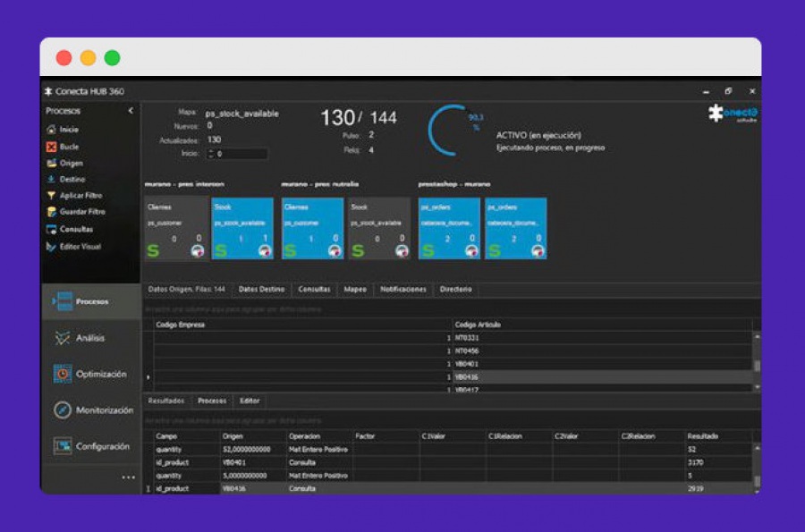The height and width of the screenshot is (532, 805).
Task: Click the Inicio spinner arrows
Action: pos(210,154)
